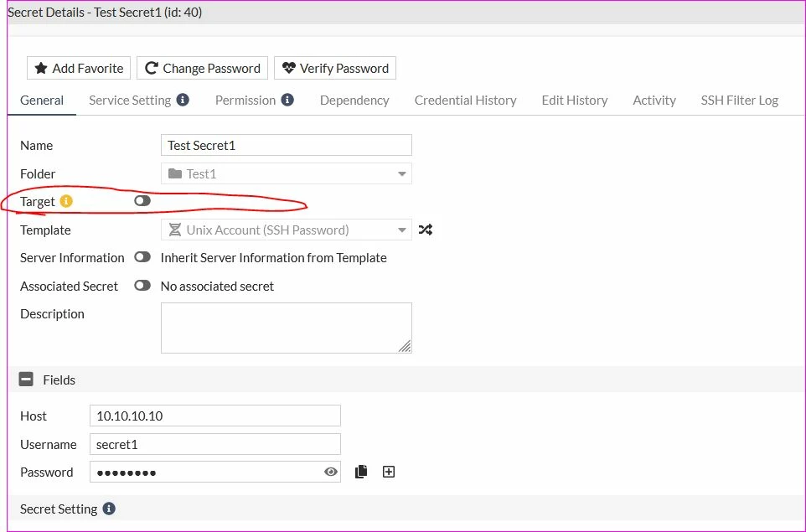Viewport: 806px width, 532px height.
Task: Collapse the Fields section
Action: coord(26,380)
